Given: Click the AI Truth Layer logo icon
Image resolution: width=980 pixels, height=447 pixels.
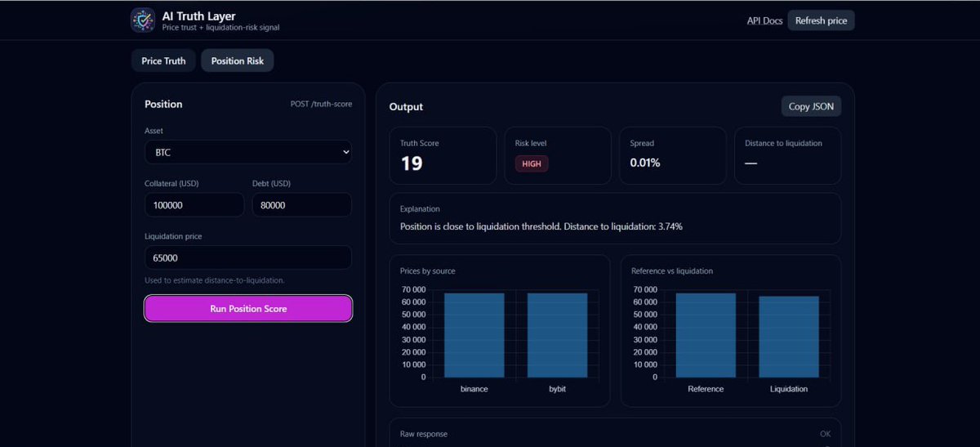Looking at the screenshot, I should [x=143, y=20].
